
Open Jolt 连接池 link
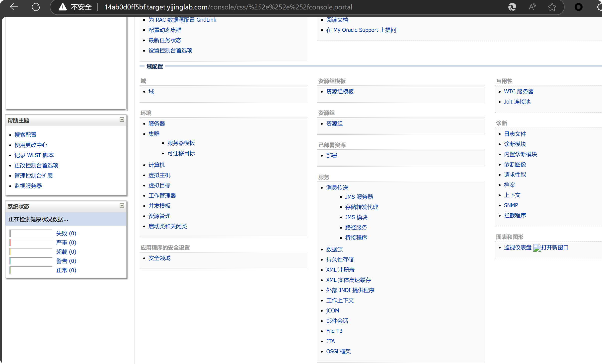tap(517, 102)
